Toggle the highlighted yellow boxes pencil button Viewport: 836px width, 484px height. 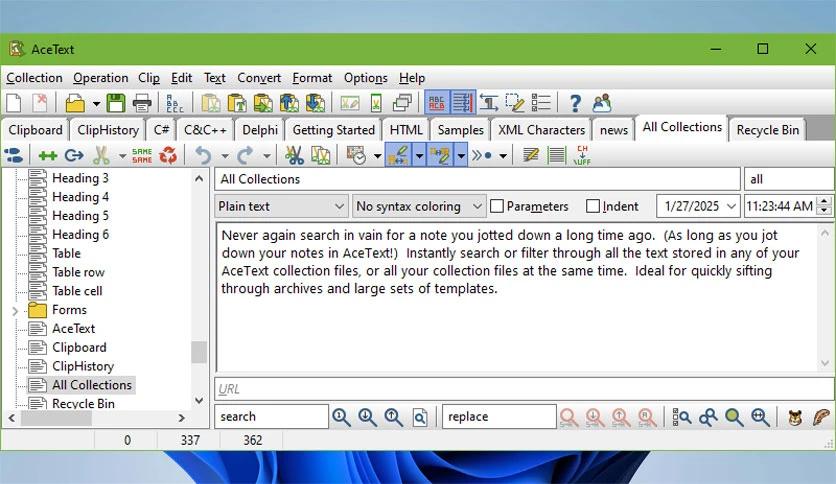[440, 155]
